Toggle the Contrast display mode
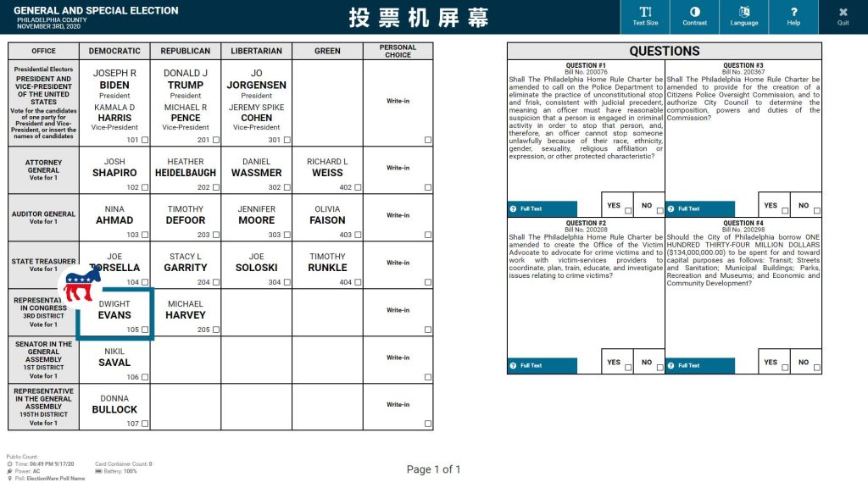Viewport: 868px width, 488px height. [694, 16]
